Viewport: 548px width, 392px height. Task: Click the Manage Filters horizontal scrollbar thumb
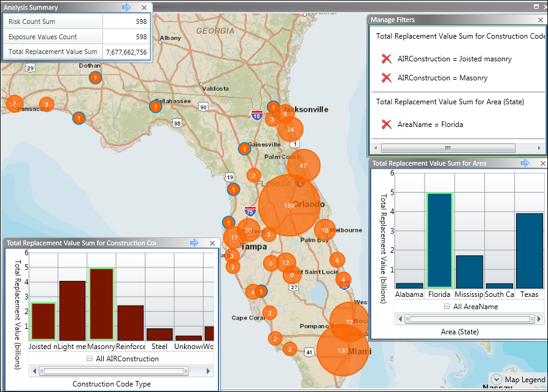pyautogui.click(x=448, y=148)
